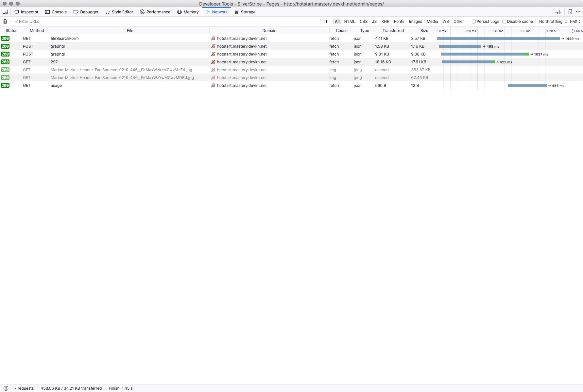The image size is (583, 392).
Task: Pause network recording
Action: click(325, 21)
